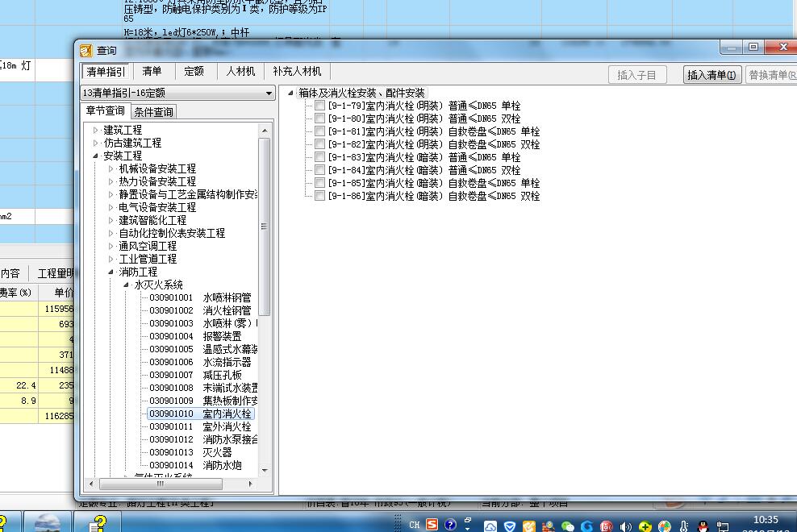Open the QQ penguin tray icon
This screenshot has height=532, width=797.
pyautogui.click(x=703, y=526)
